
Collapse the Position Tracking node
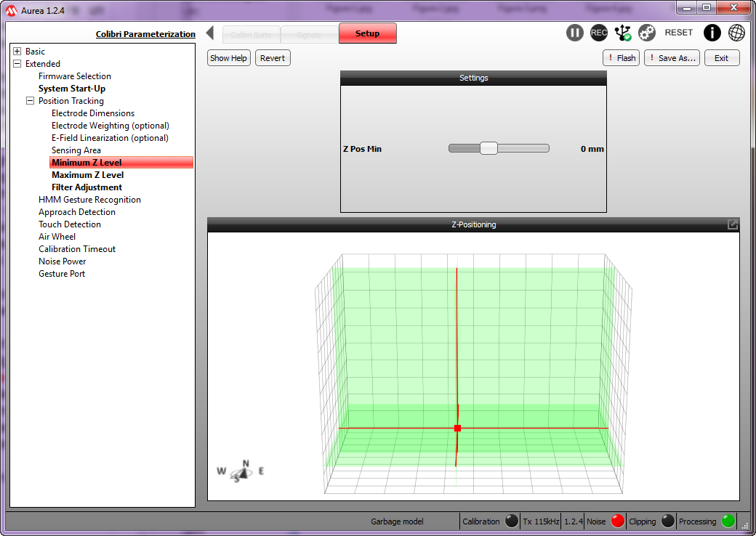point(31,101)
